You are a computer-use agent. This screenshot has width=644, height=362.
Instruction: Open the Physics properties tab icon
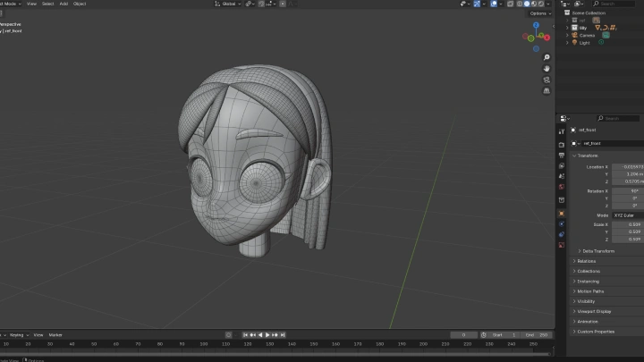tap(562, 224)
